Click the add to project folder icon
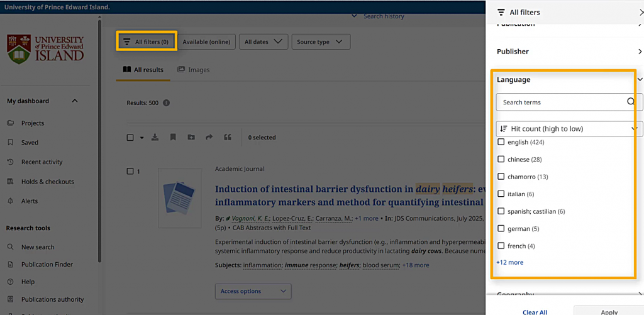The height and width of the screenshot is (315, 644). pos(191,138)
